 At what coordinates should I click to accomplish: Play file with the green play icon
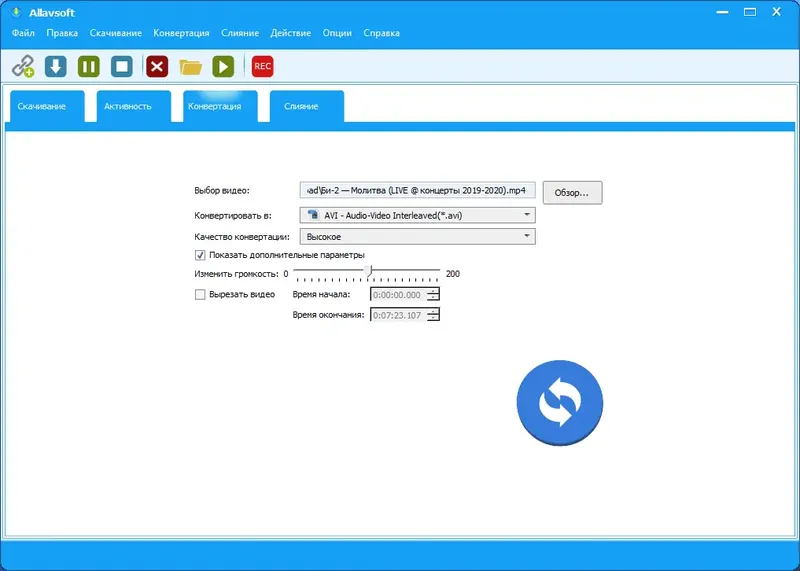(223, 66)
